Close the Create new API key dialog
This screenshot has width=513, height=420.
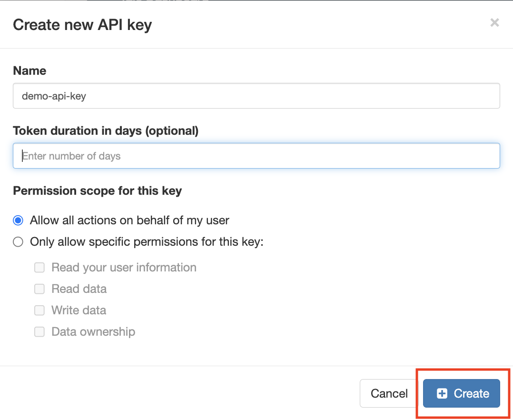494,22
